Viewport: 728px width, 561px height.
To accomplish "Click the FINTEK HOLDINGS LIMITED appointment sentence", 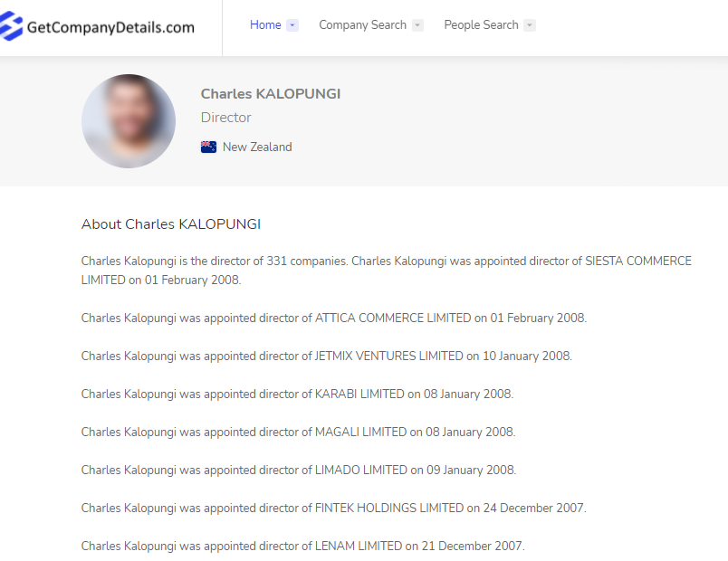I will point(334,509).
